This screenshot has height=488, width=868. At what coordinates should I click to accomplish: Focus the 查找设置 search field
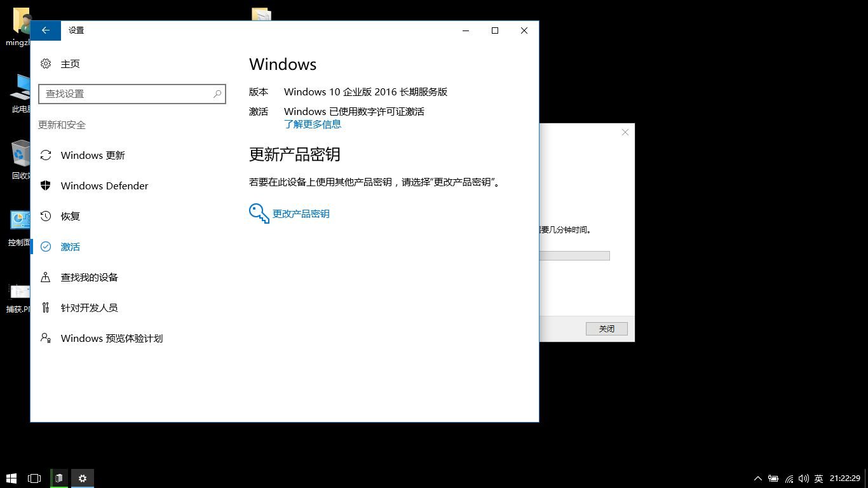tap(127, 94)
